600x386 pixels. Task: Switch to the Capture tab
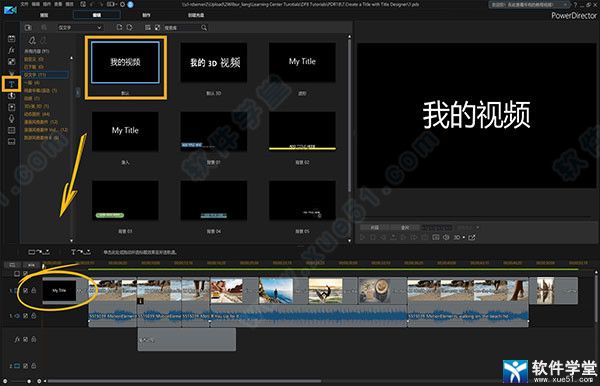pyautogui.click(x=44, y=15)
